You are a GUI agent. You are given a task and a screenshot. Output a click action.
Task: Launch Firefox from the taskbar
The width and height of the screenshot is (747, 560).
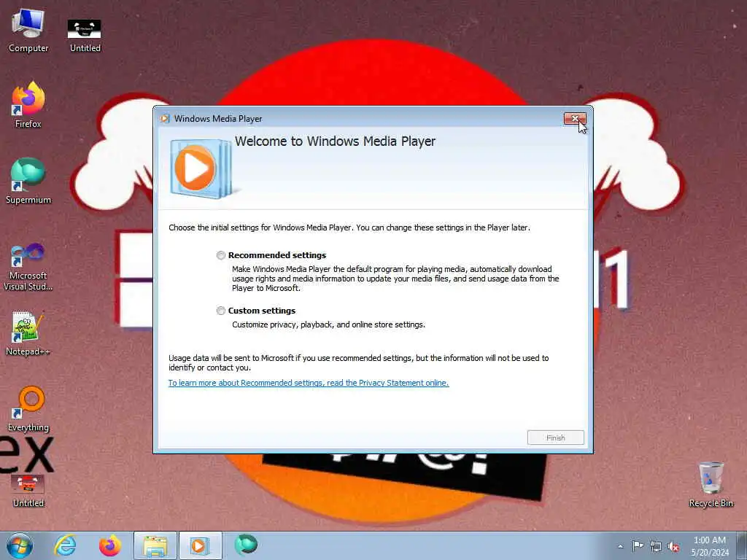[x=110, y=545]
